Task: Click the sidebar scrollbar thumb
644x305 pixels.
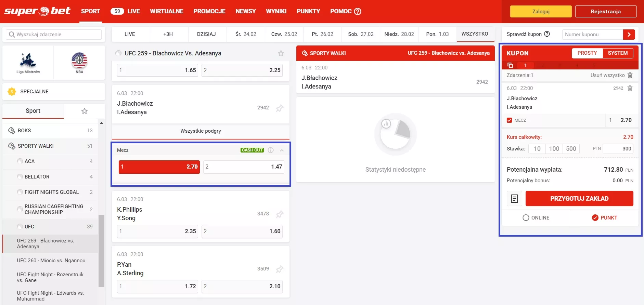Action: click(x=101, y=251)
